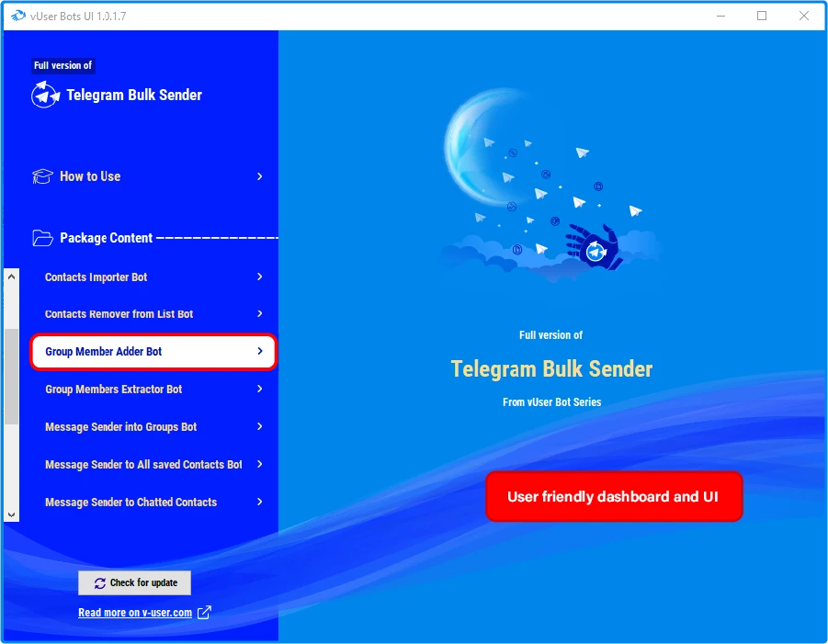Click the sidebar scrollbar up arrow
The image size is (828, 644).
pos(12,277)
